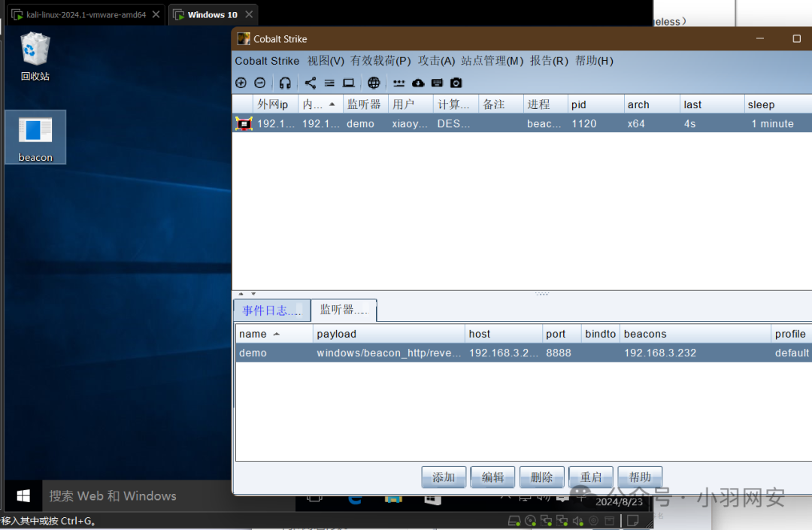Click VMware CD/DVD drive status icon
812x530 pixels.
530,521
